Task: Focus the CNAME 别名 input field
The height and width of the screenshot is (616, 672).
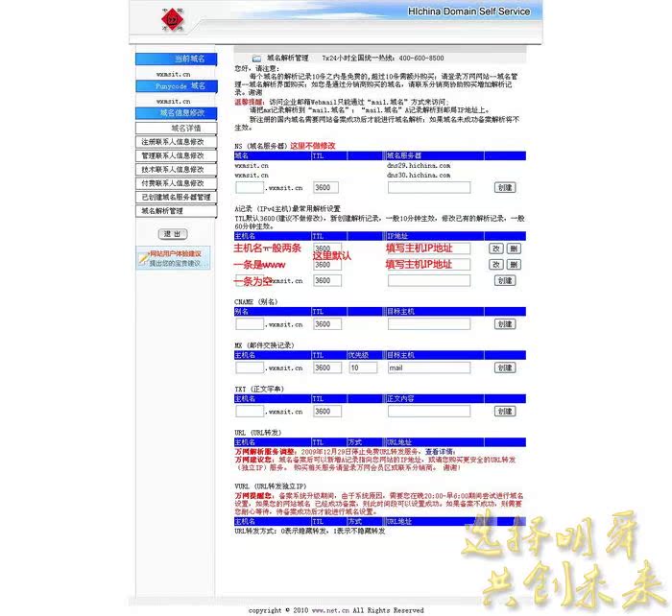Action: pyautogui.click(x=250, y=324)
